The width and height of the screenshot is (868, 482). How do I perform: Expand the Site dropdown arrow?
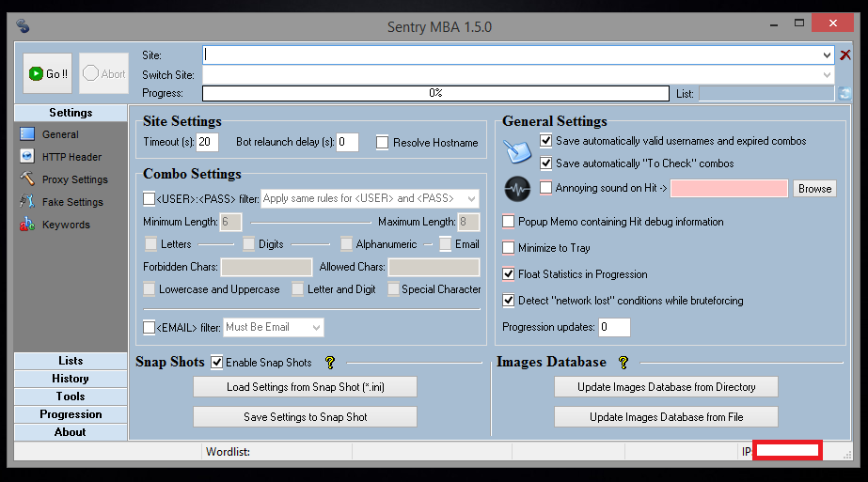click(x=827, y=54)
